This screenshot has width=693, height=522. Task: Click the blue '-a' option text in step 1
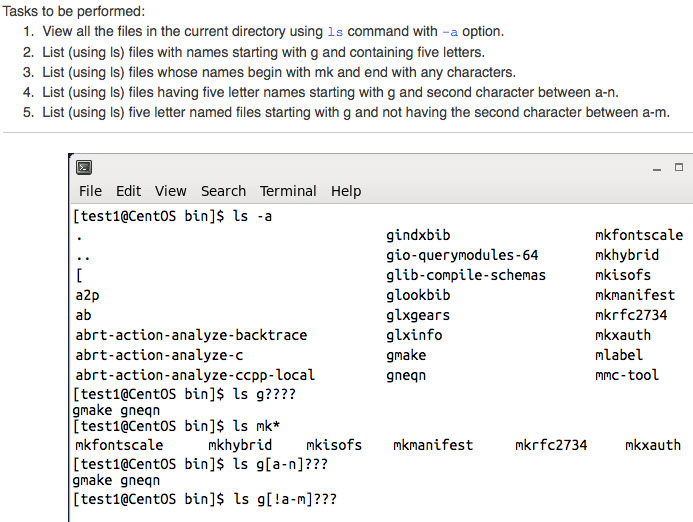pyautogui.click(x=450, y=32)
